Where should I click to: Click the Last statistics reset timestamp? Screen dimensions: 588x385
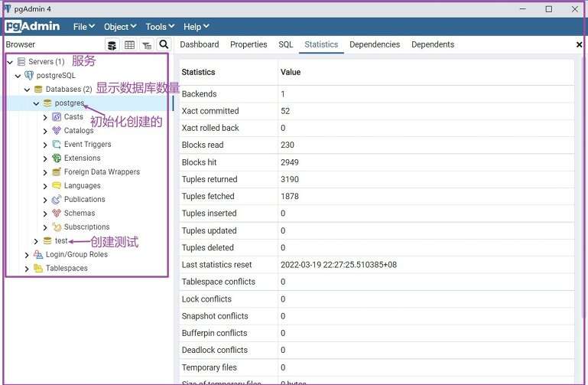pos(339,265)
